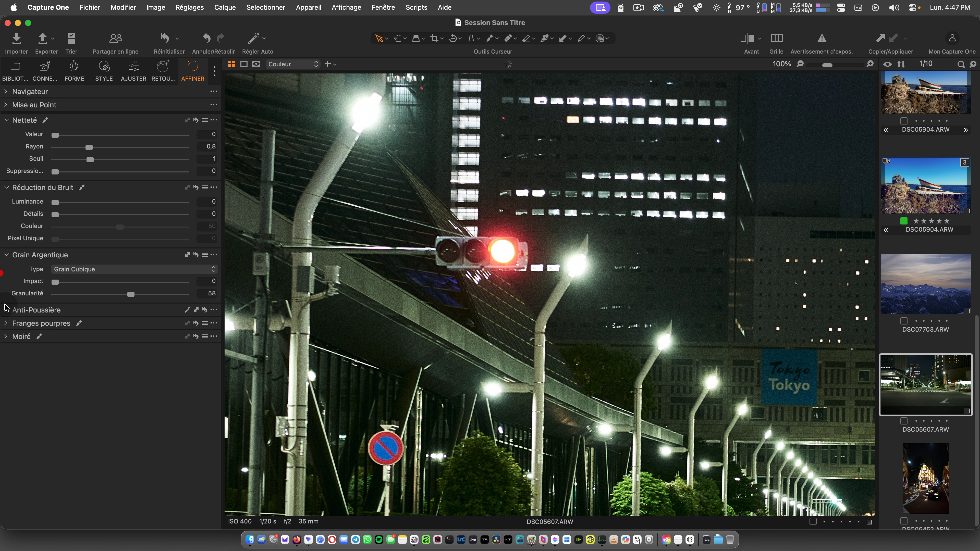This screenshot has width=980, height=551.
Task: Click Réinitialiser reset icon
Action: coord(165,39)
